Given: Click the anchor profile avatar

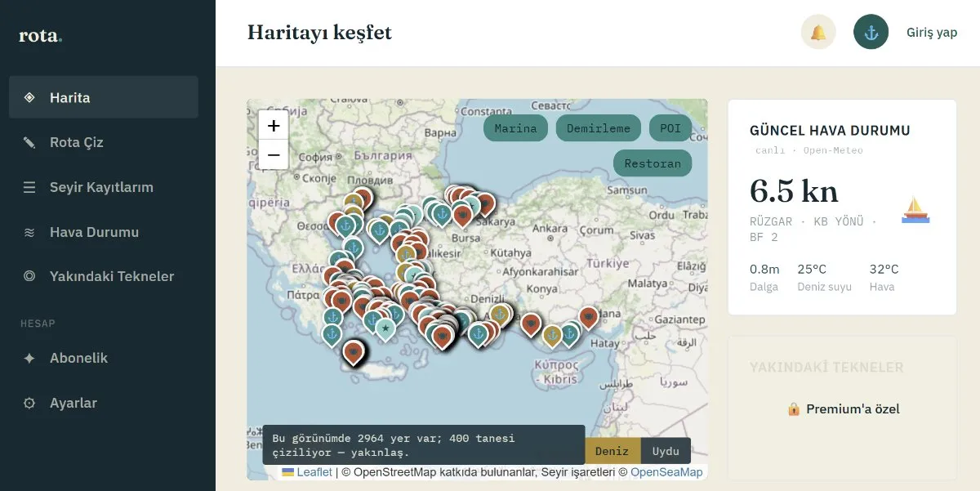Looking at the screenshot, I should click(871, 33).
